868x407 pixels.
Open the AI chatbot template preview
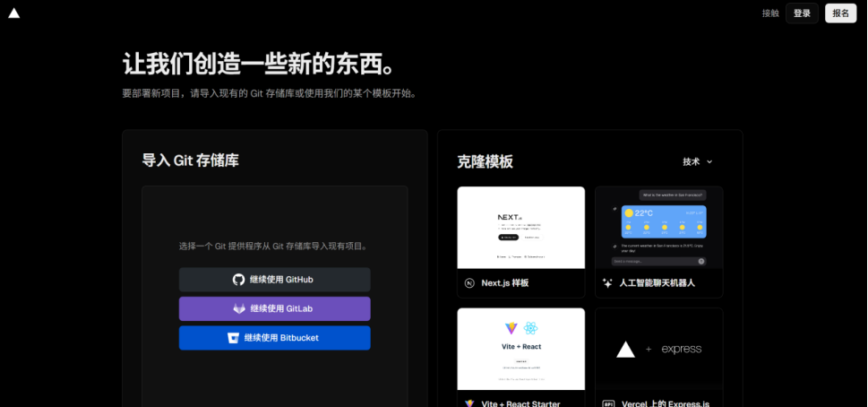click(x=658, y=228)
